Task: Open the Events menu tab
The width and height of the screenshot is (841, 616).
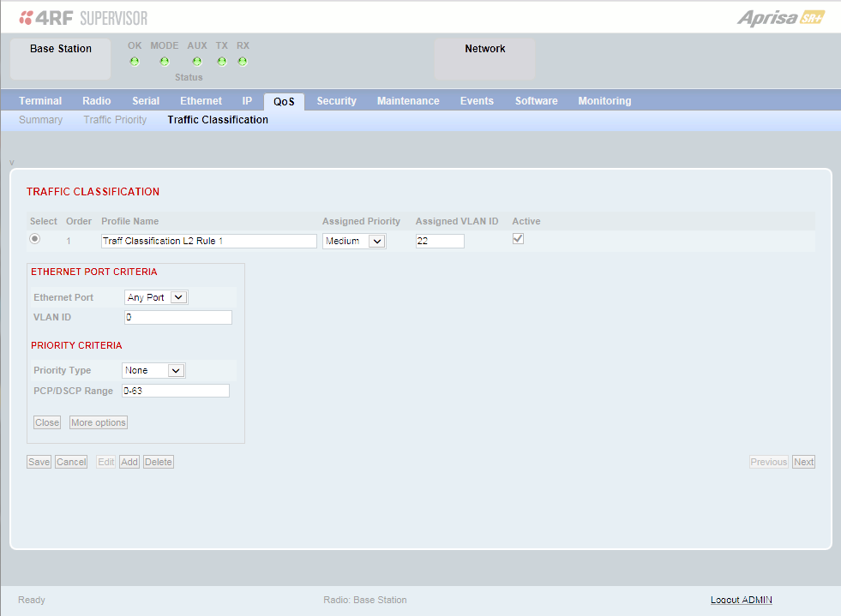Action: [477, 101]
